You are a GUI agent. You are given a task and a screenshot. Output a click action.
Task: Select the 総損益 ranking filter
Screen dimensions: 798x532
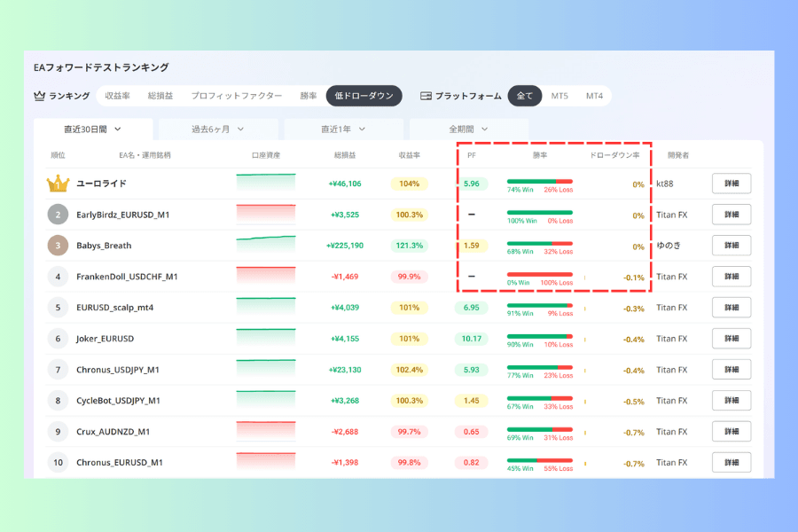(160, 96)
